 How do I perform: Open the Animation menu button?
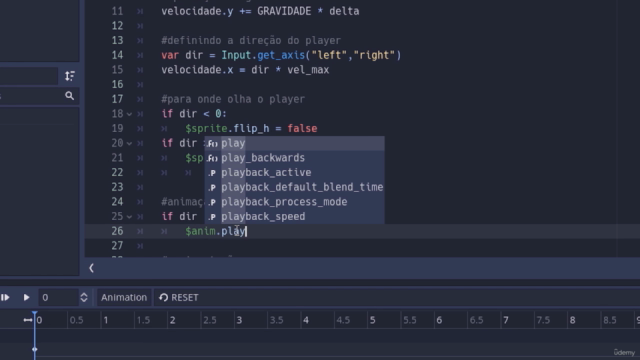click(x=124, y=298)
